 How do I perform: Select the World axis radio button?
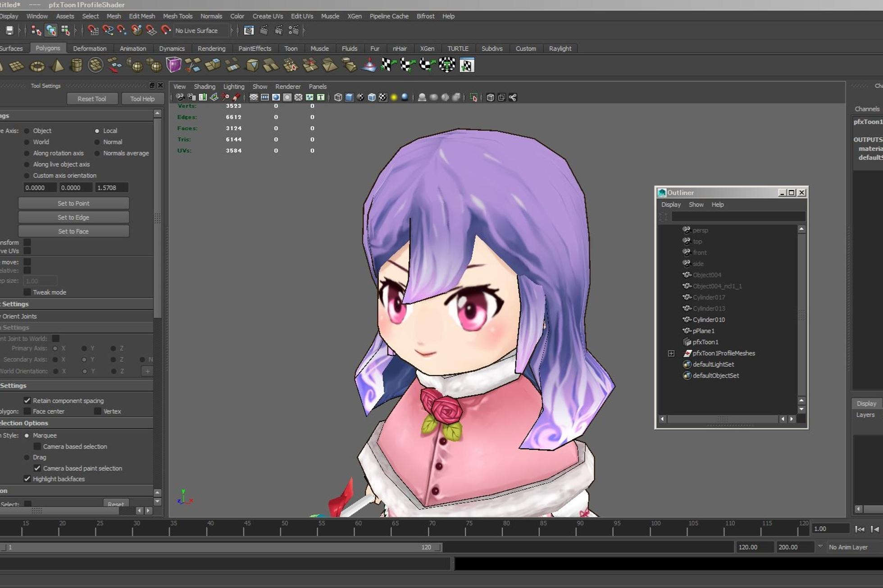pyautogui.click(x=27, y=142)
